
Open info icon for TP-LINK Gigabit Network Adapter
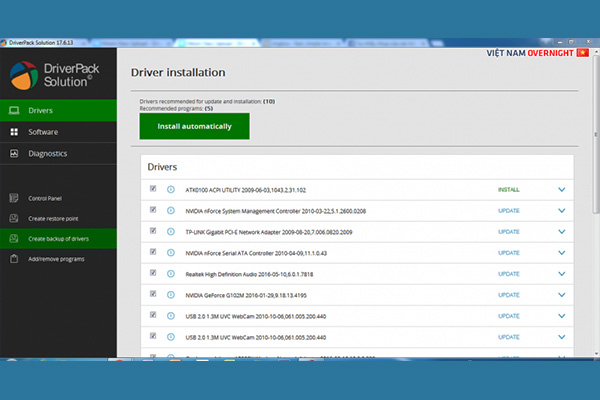pyautogui.click(x=171, y=232)
